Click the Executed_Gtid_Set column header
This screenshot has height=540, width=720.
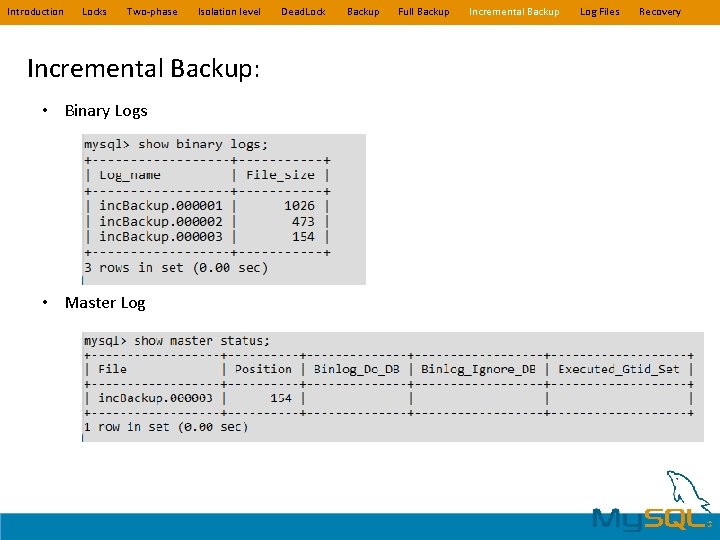[619, 369]
